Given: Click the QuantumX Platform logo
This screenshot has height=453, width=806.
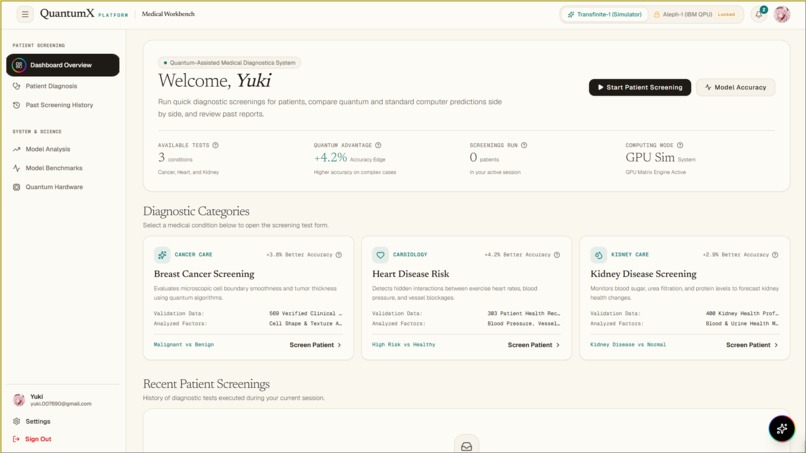Looking at the screenshot, I should [84, 14].
